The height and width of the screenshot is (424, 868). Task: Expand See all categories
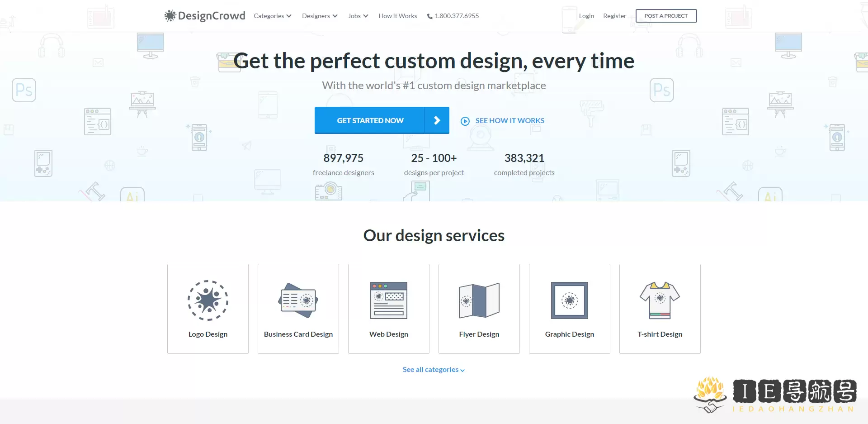[434, 369]
